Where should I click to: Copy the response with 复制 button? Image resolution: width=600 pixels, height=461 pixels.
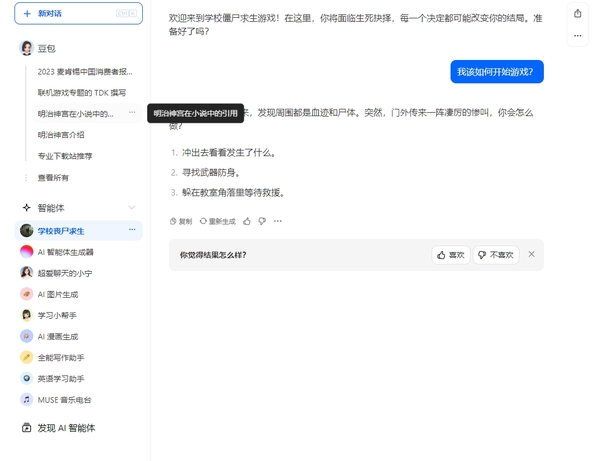pyautogui.click(x=181, y=221)
